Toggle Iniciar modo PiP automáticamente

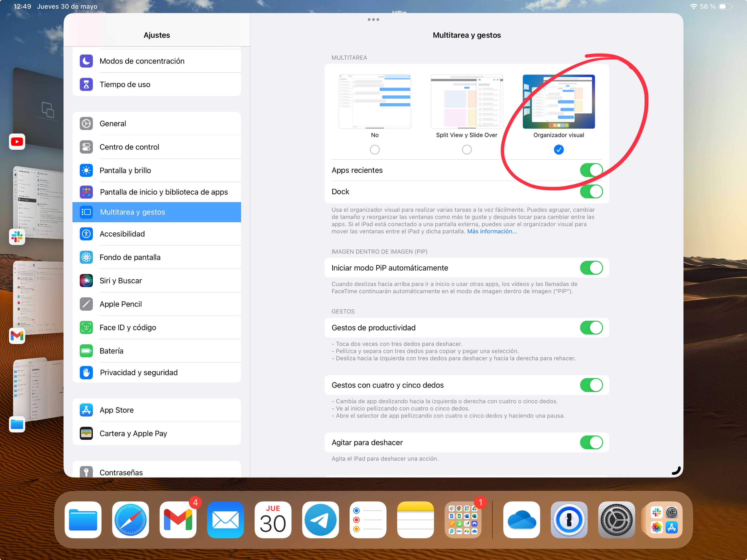point(591,268)
